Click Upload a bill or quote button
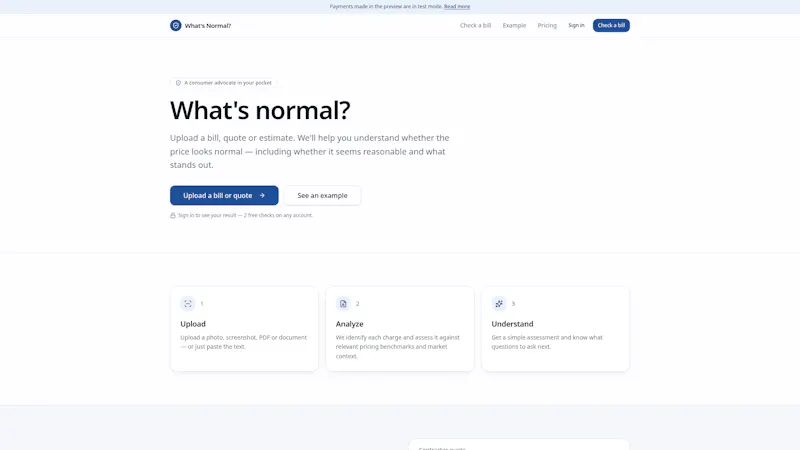800x450 pixels. [x=224, y=195]
